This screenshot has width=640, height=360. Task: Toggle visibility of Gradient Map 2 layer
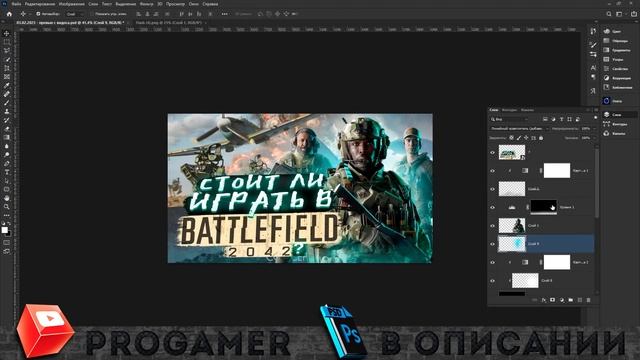(492, 262)
